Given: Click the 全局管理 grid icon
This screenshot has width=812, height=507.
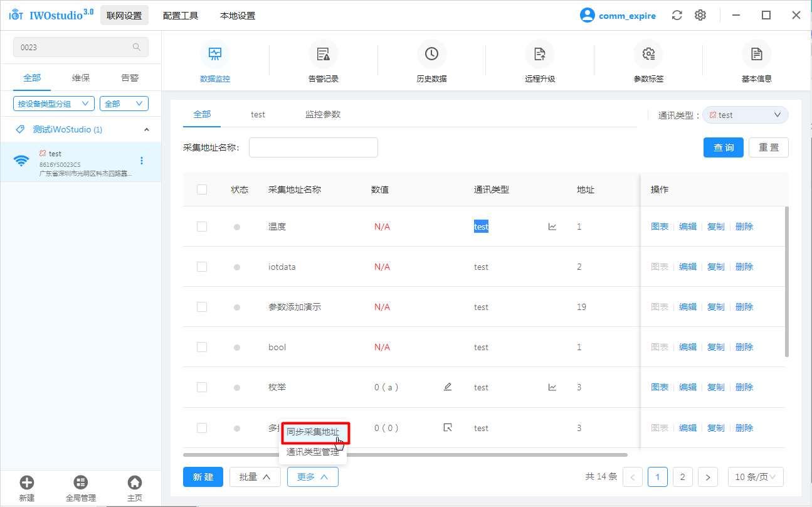Looking at the screenshot, I should pos(81,483).
